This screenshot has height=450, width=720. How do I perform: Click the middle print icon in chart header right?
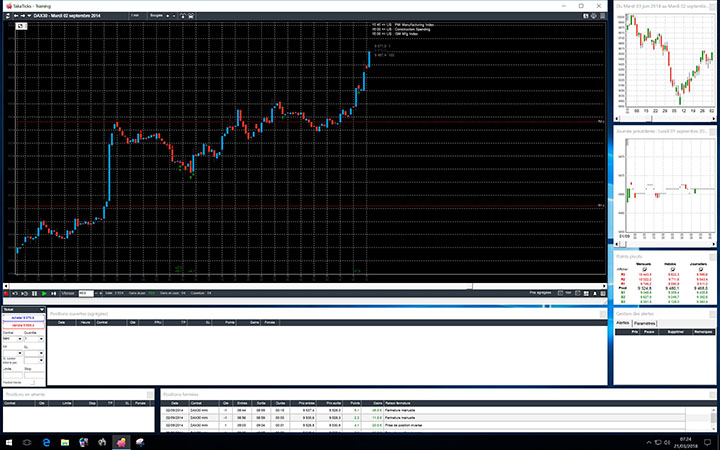(594, 16)
